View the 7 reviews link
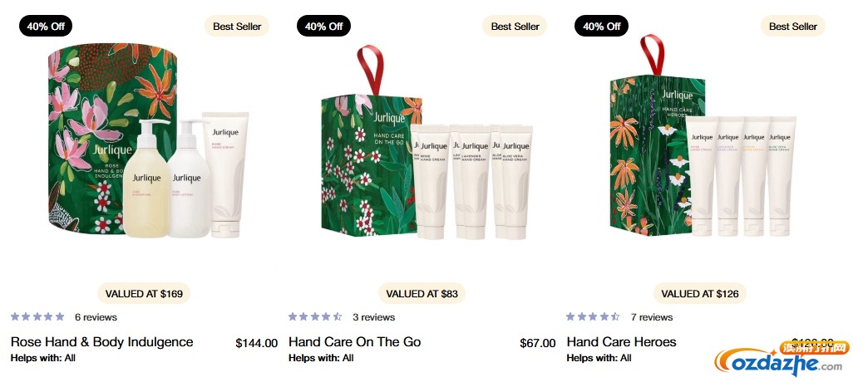The image size is (868, 387). [651, 317]
